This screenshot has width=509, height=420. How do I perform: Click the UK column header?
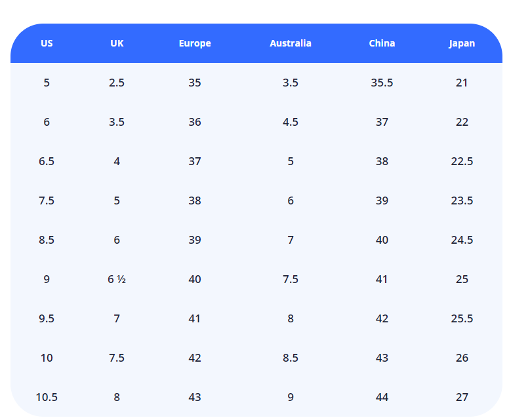(x=117, y=43)
